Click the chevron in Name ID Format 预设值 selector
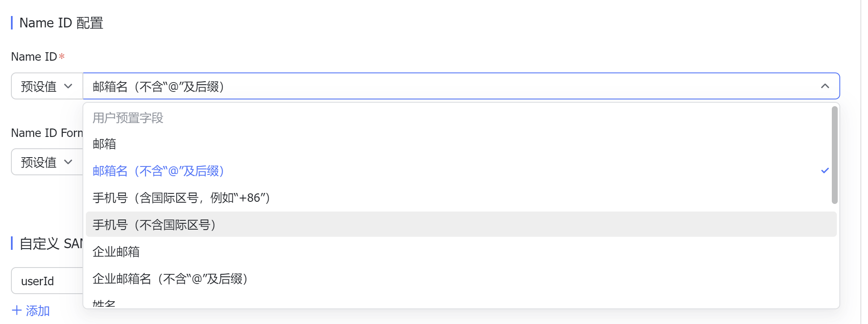 pyautogui.click(x=68, y=162)
